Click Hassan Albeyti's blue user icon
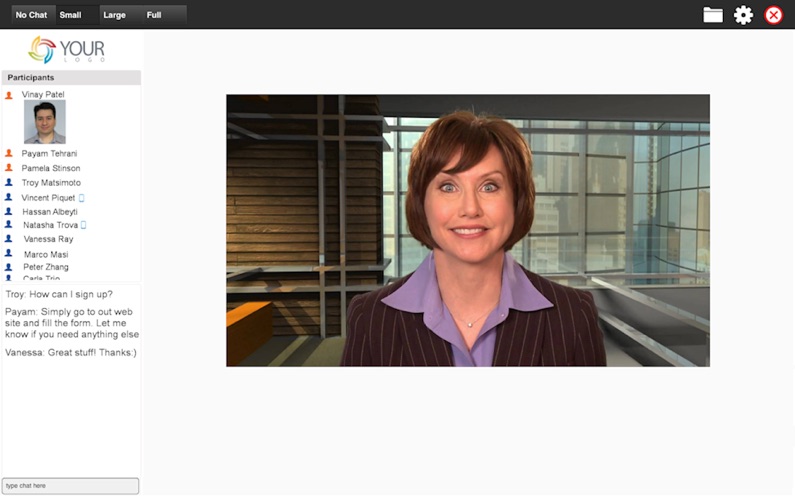This screenshot has width=795, height=497. (9, 211)
